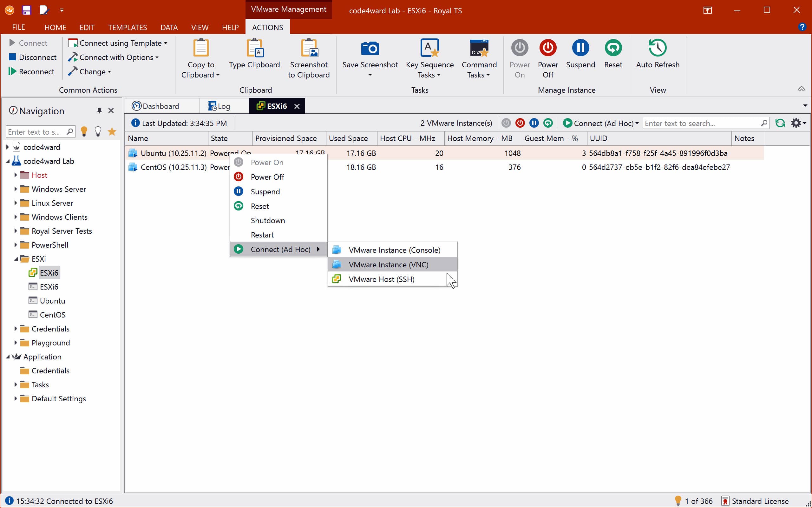Collapse the ESXi folder

(x=16, y=259)
